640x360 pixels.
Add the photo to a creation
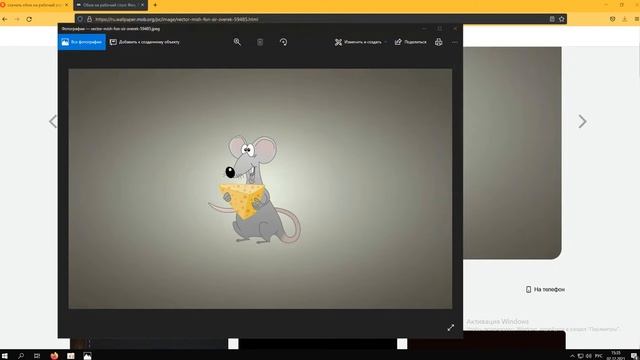[x=145, y=42]
